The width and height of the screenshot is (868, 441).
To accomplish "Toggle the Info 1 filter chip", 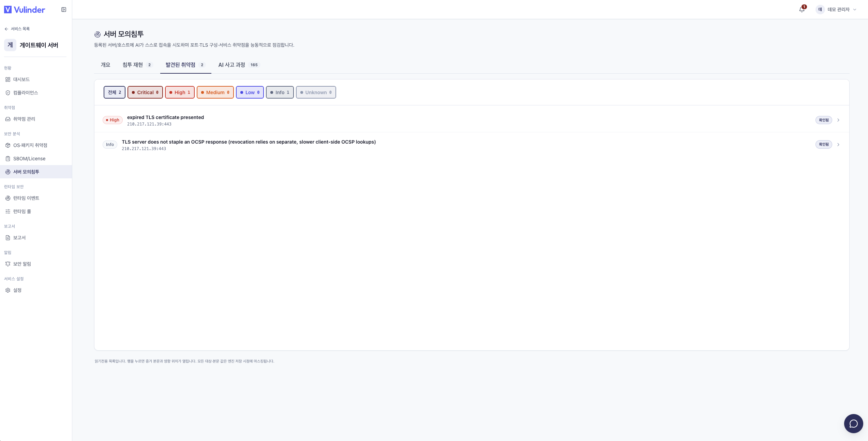I will [x=280, y=92].
